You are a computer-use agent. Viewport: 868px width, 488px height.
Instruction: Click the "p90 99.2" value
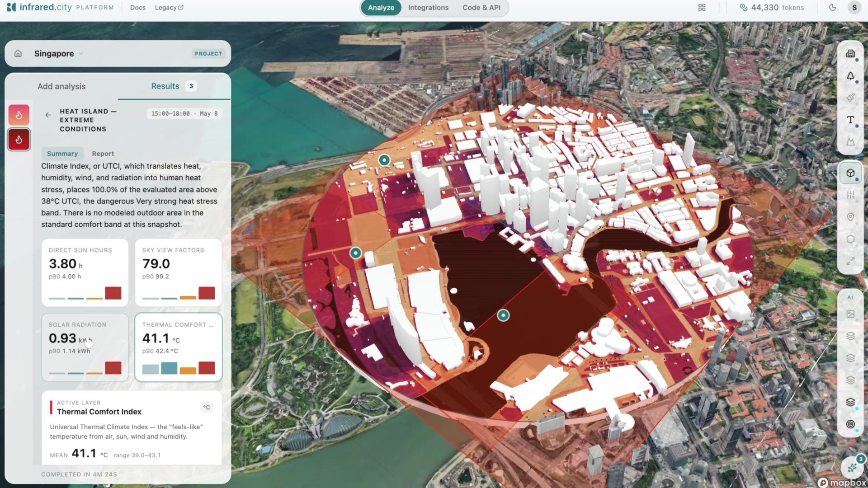[x=156, y=277]
